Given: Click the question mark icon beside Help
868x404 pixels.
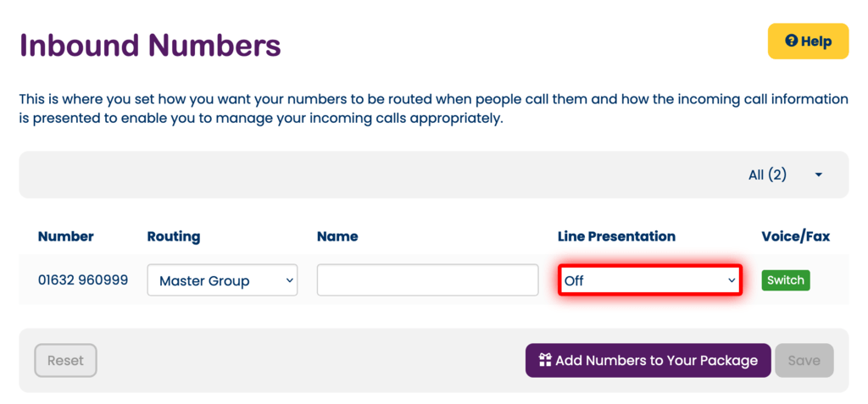Looking at the screenshot, I should (791, 41).
